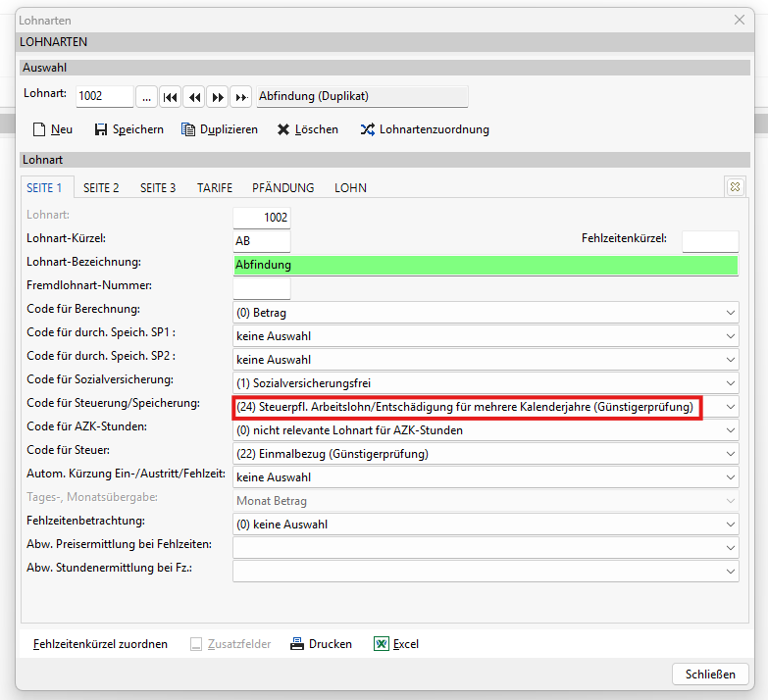Expand the Abw. Stundenermittlung bei Fz. dropdown
768x700 pixels.
click(731, 572)
